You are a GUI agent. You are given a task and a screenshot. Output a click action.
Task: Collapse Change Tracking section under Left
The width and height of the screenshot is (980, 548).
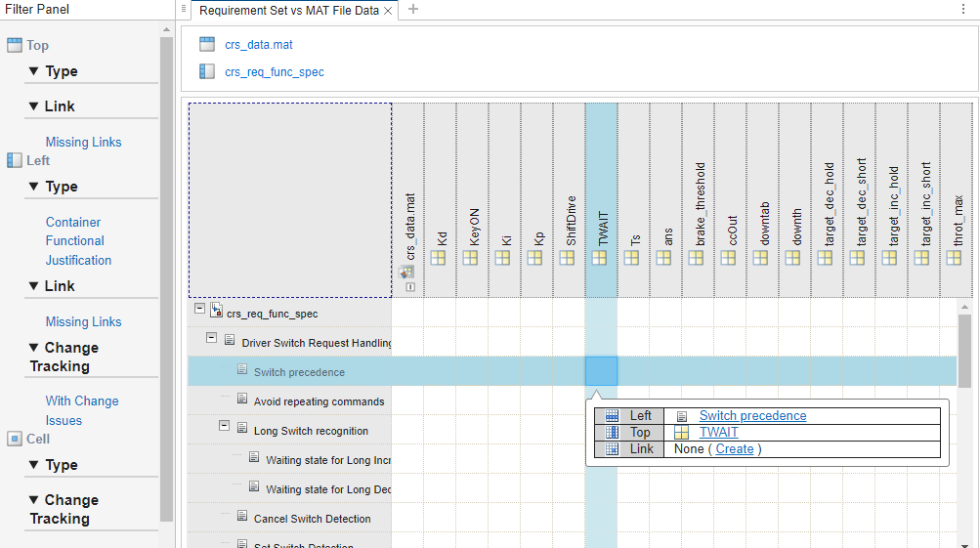coord(34,348)
